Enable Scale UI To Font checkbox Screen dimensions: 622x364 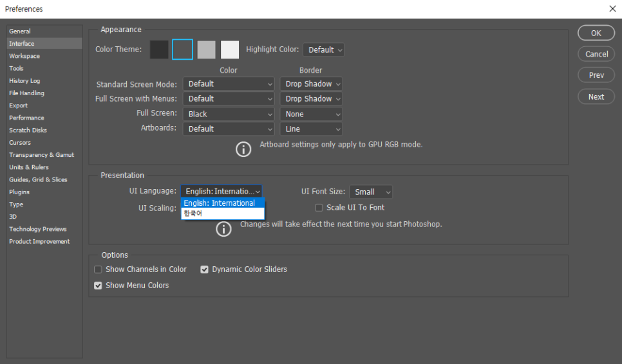click(319, 208)
